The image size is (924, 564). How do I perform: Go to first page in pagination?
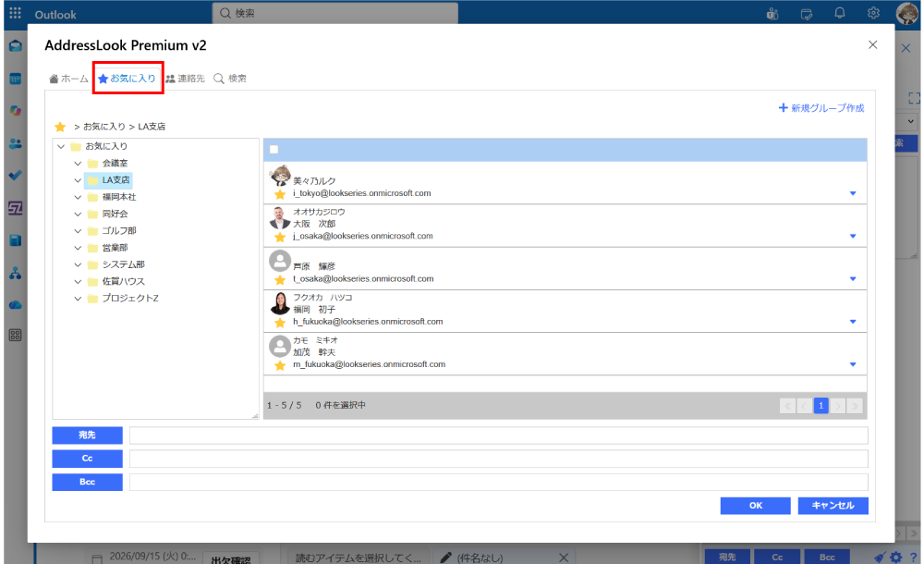[787, 406]
